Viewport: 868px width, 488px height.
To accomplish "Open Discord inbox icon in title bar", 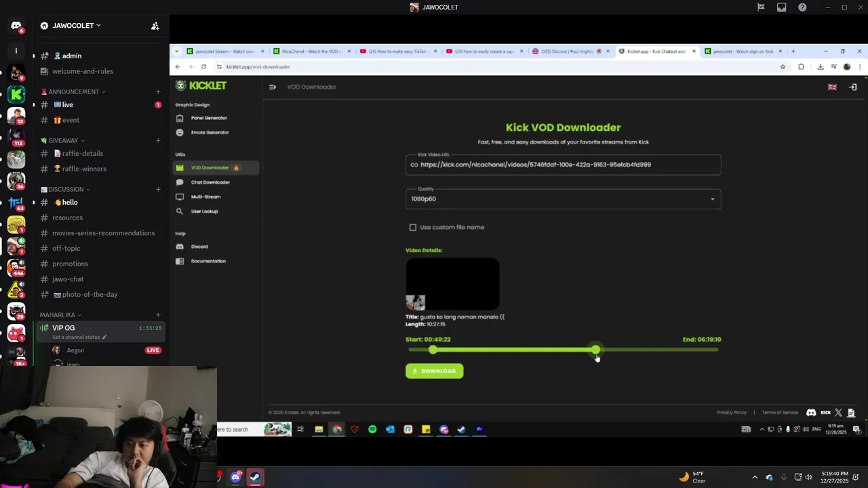I will click(x=782, y=7).
